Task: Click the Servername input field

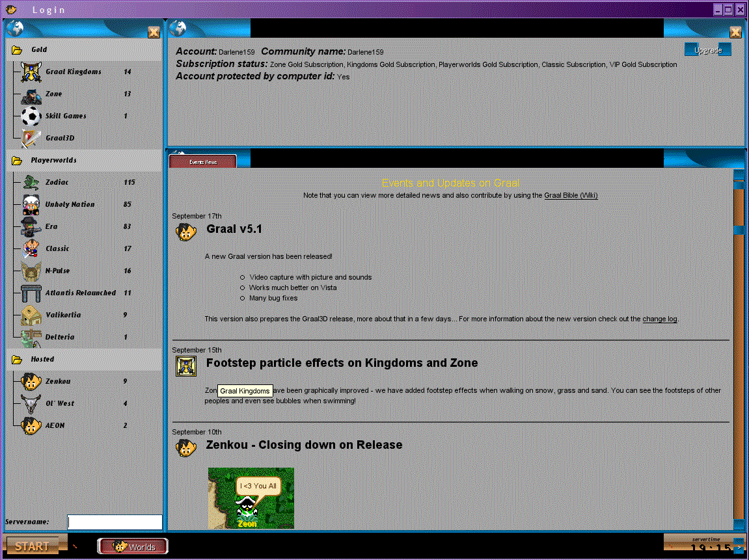Action: [x=115, y=522]
